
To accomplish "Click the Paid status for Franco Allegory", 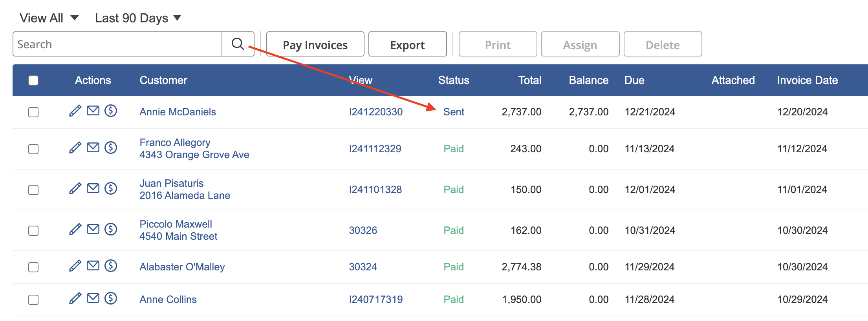I will [454, 149].
